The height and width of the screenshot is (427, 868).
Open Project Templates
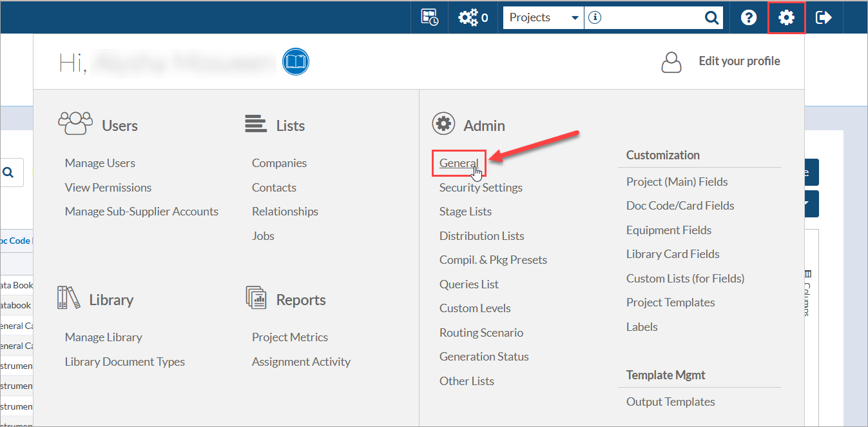(670, 303)
